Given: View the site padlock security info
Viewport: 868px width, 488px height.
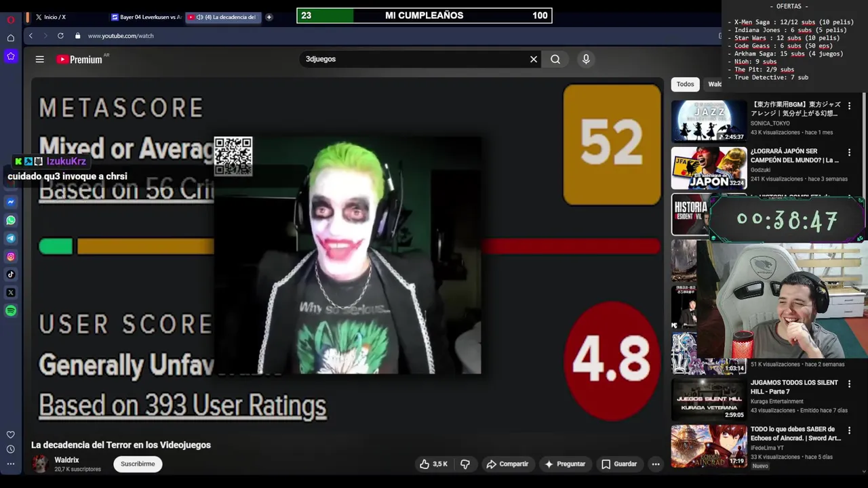Looking at the screenshot, I should click(x=78, y=36).
